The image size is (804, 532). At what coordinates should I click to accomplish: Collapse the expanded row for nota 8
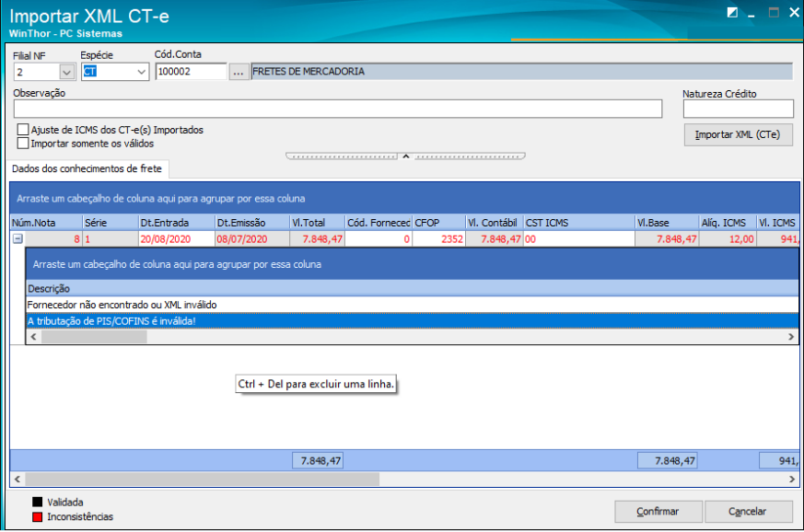point(17,238)
